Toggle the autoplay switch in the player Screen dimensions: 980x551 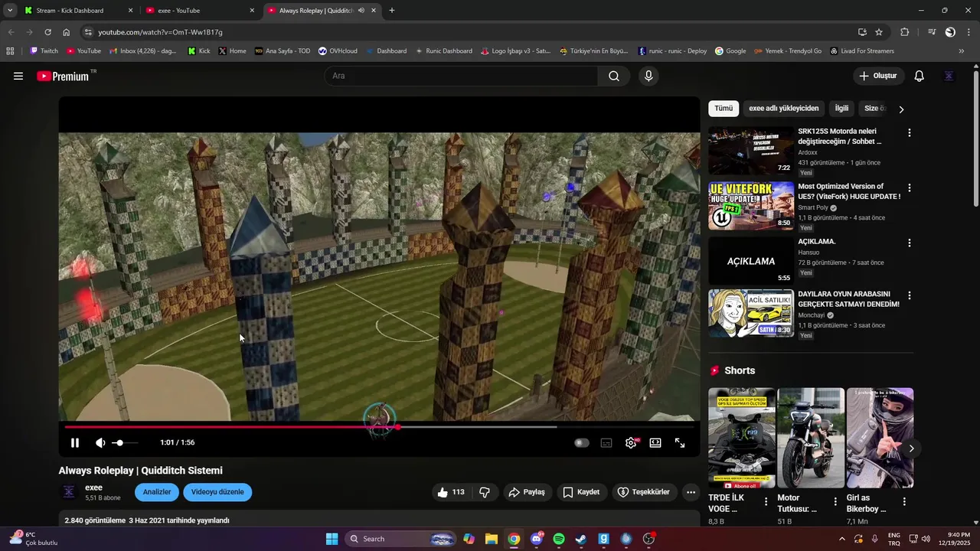pos(582,442)
